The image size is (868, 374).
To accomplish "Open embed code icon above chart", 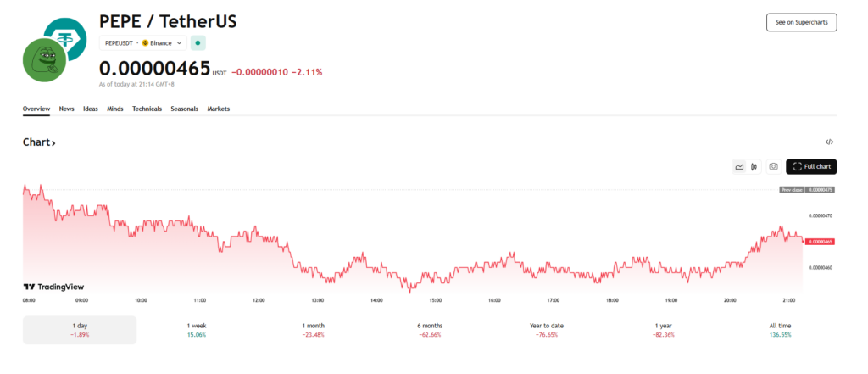I will click(829, 142).
